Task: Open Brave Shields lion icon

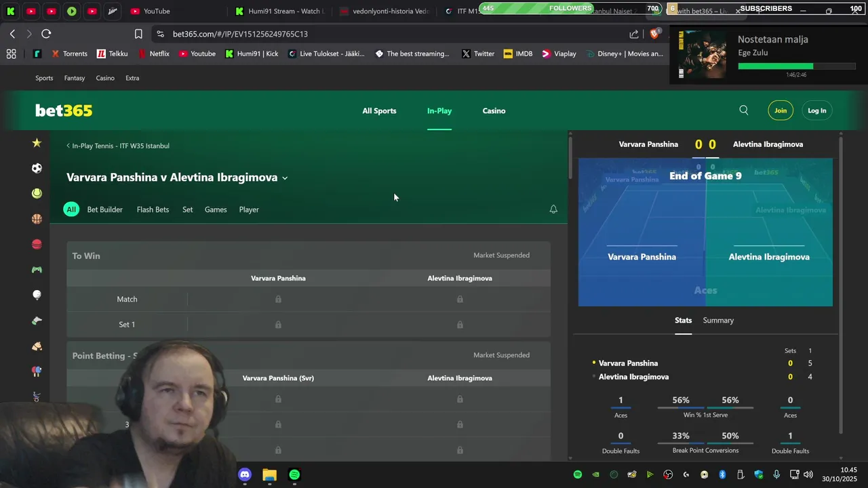Action: click(655, 34)
